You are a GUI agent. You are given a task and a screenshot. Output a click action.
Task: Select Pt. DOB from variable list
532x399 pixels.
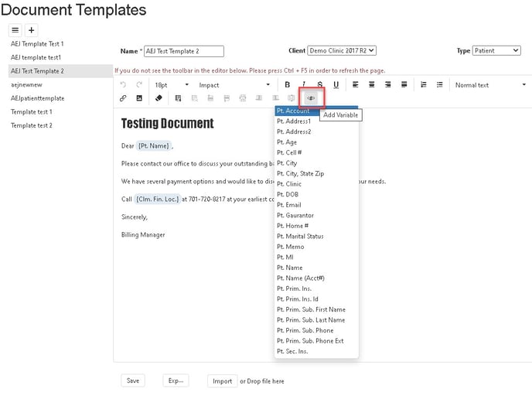[288, 195]
